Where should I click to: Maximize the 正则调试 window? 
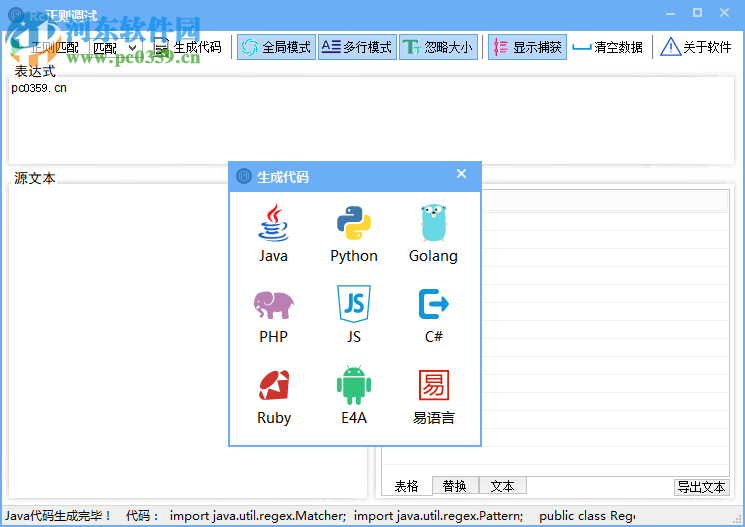click(x=697, y=13)
